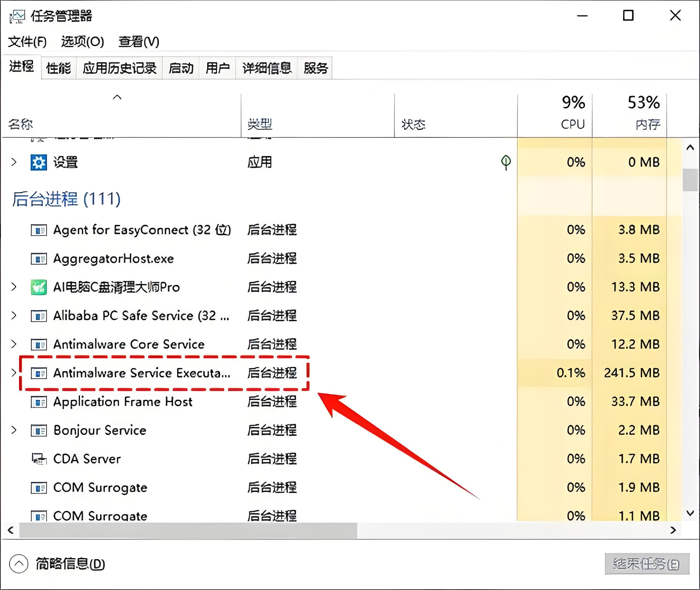Screen dimensions: 700x590
Task: Switch to the 详细信息 tab
Action: [x=266, y=68]
